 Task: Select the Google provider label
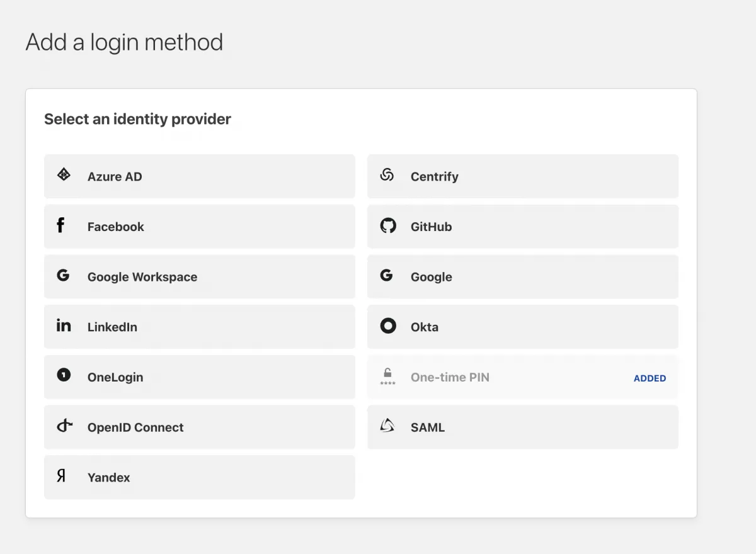[432, 278]
